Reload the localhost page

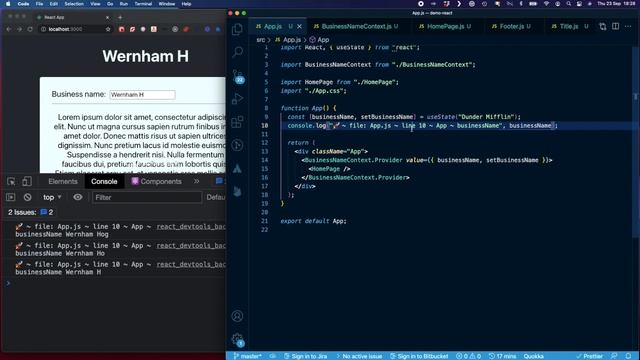30,29
